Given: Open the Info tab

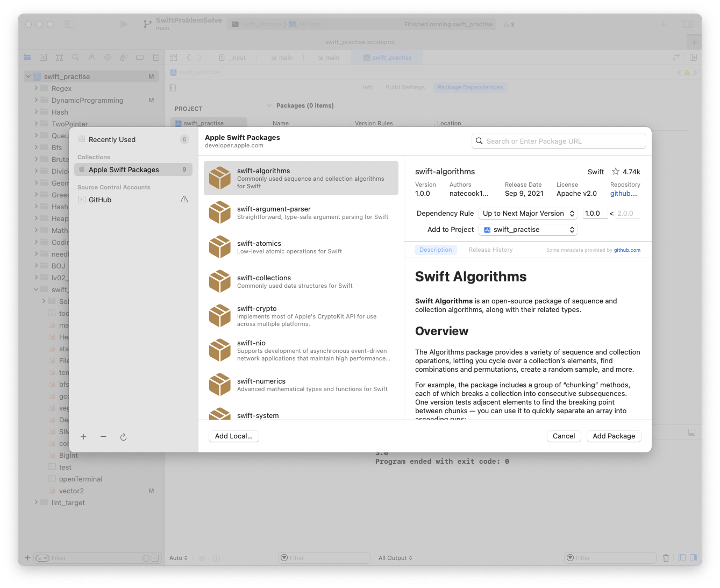Looking at the screenshot, I should [x=368, y=87].
